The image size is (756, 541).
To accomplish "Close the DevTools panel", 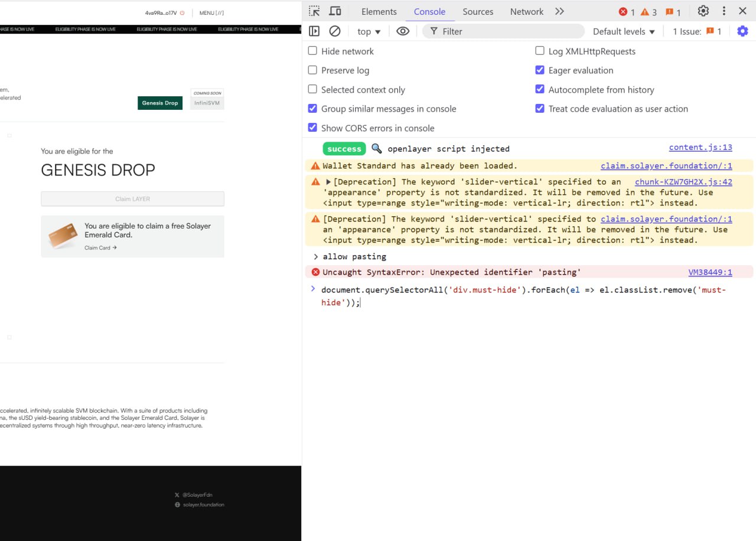I will click(742, 11).
